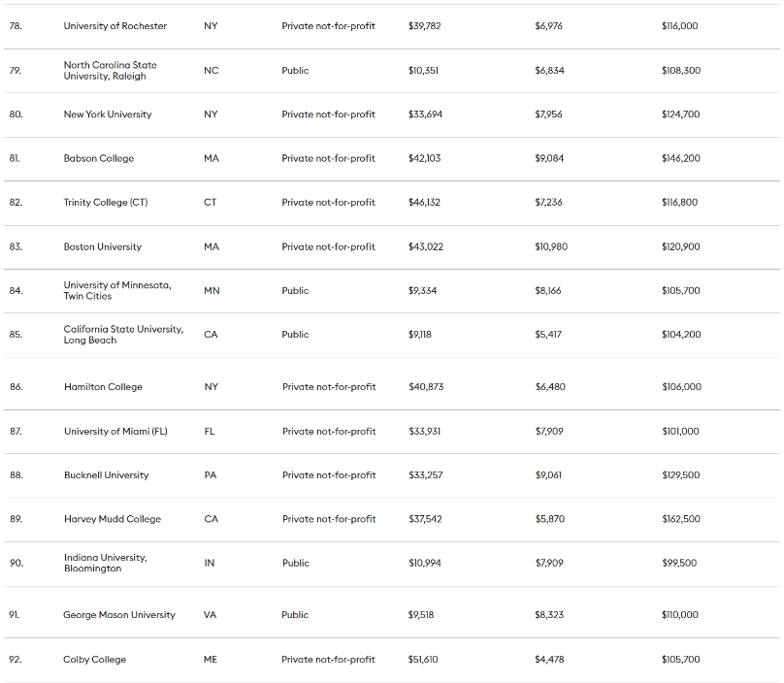Image resolution: width=784 pixels, height=683 pixels.
Task: Click Indiana University, Bloomington name
Action: 106,563
